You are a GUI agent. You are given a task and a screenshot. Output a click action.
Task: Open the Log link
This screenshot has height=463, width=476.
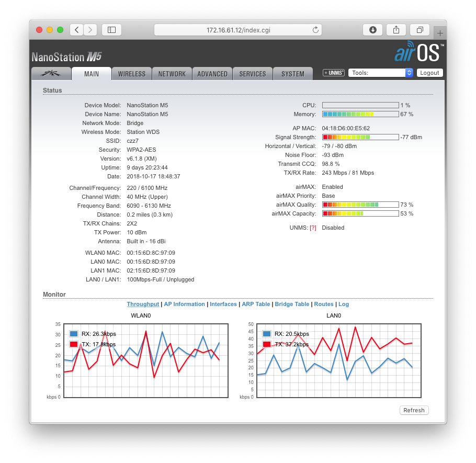click(x=344, y=304)
